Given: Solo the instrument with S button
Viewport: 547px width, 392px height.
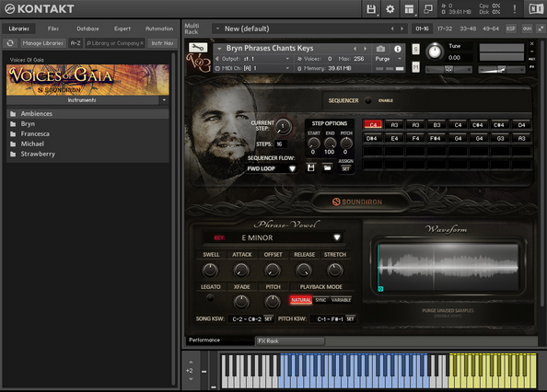Looking at the screenshot, I should tap(416, 49).
